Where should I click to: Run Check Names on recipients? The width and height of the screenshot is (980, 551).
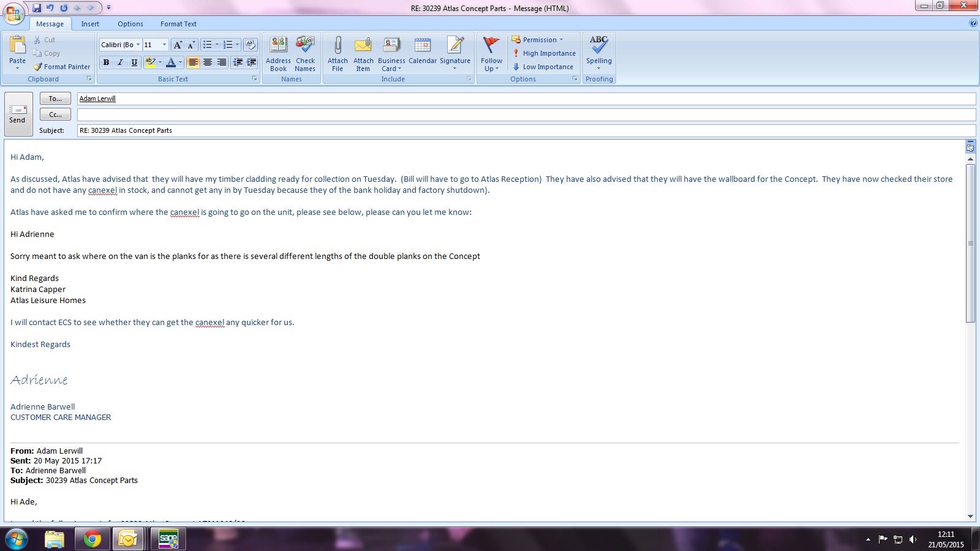pos(305,54)
